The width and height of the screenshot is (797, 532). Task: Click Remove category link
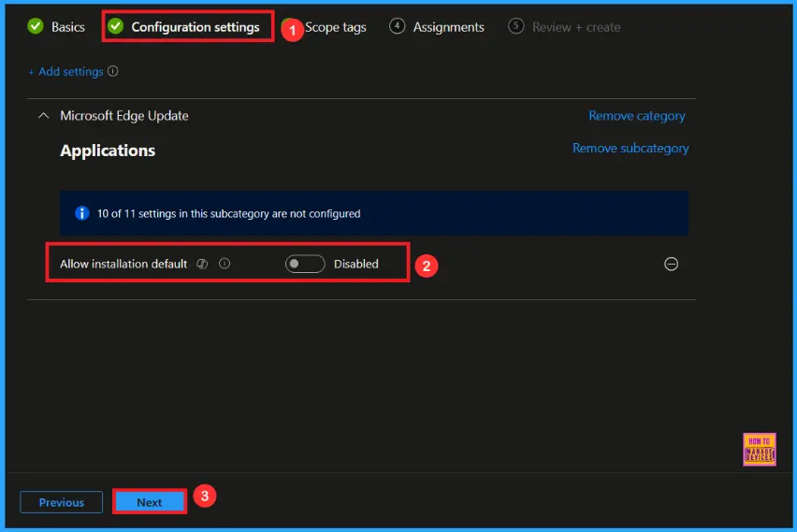point(636,116)
